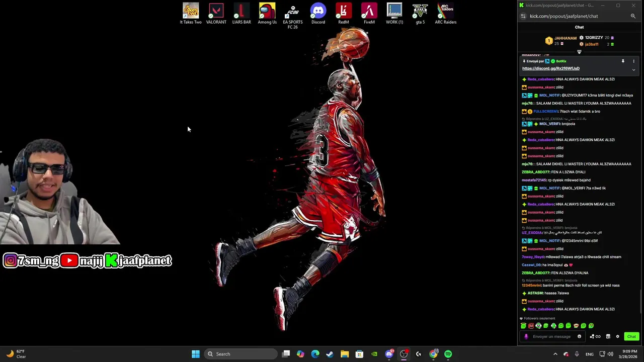Click the chat scrollbar thumb

pos(640,303)
